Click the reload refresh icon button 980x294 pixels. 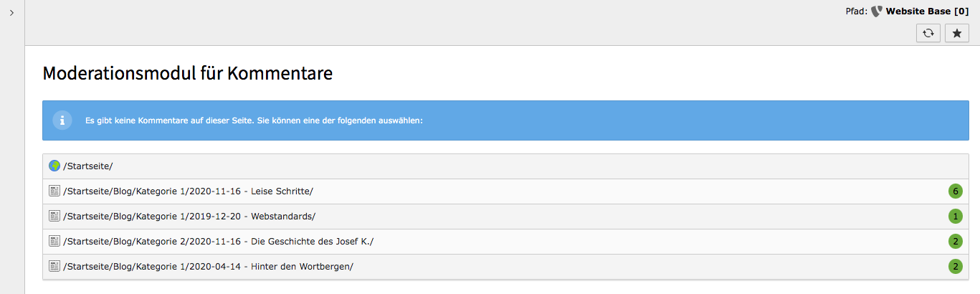(x=928, y=33)
